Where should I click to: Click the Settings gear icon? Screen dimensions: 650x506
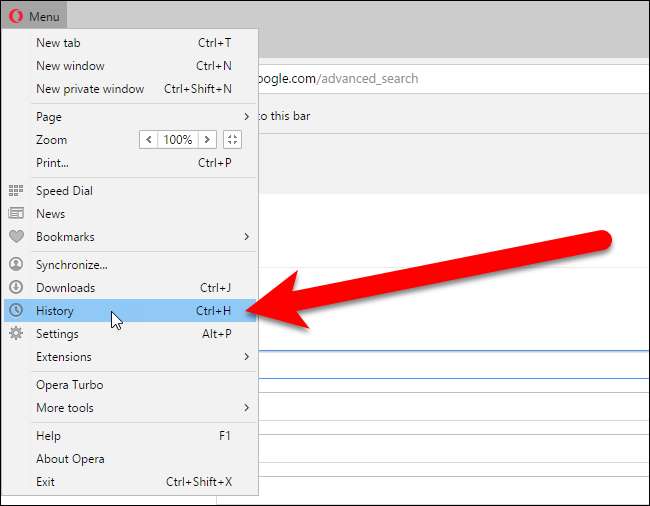click(16, 334)
